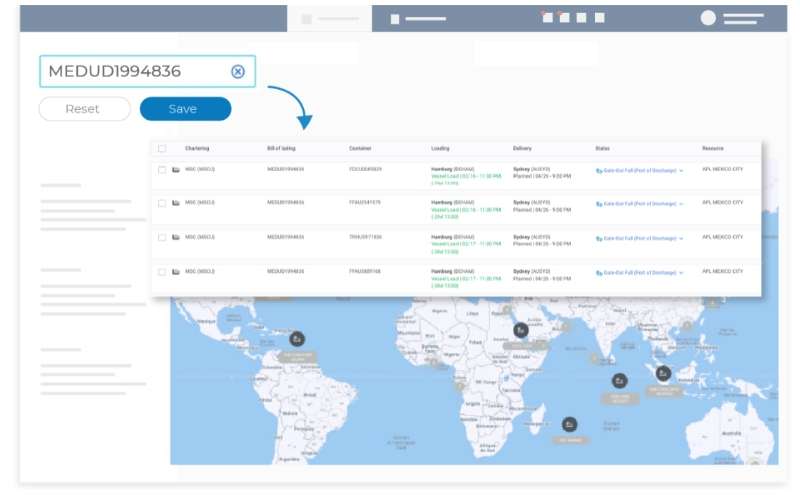
Task: Check the box for the third shipment row
Action: coord(162,237)
